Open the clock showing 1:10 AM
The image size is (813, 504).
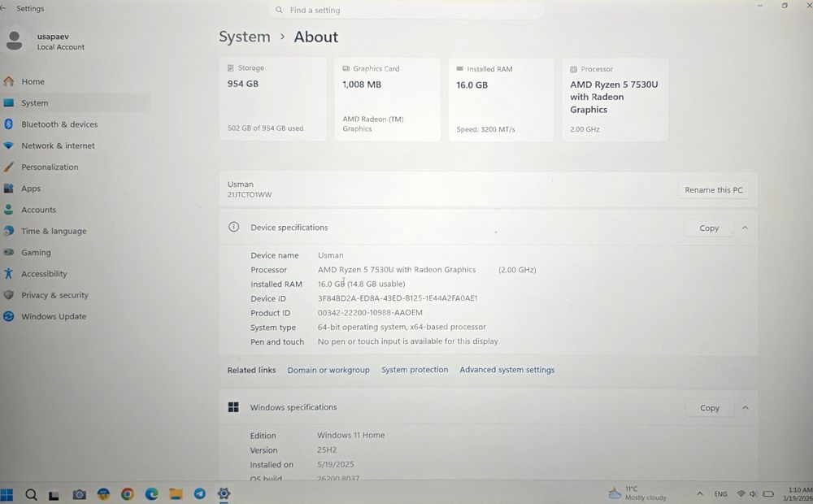(x=798, y=493)
